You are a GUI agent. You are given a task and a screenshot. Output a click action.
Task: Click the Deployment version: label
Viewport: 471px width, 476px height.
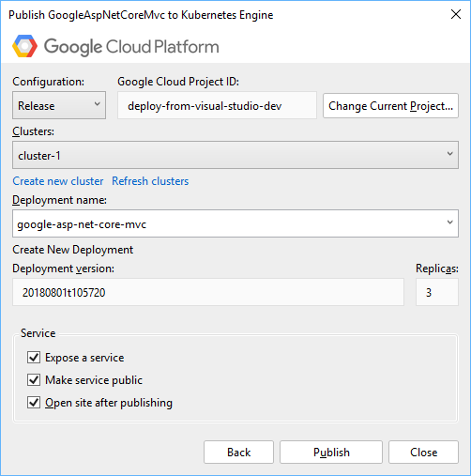click(63, 269)
